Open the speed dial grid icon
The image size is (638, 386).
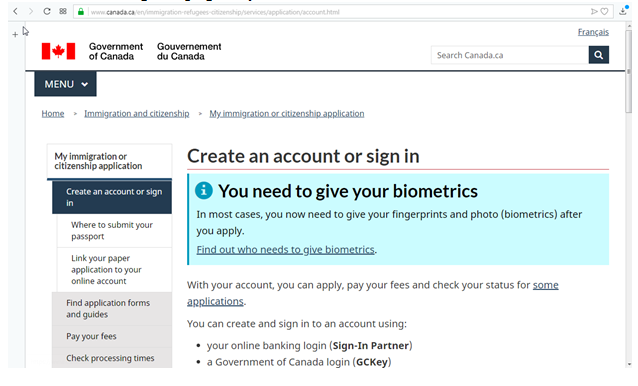[x=63, y=11]
